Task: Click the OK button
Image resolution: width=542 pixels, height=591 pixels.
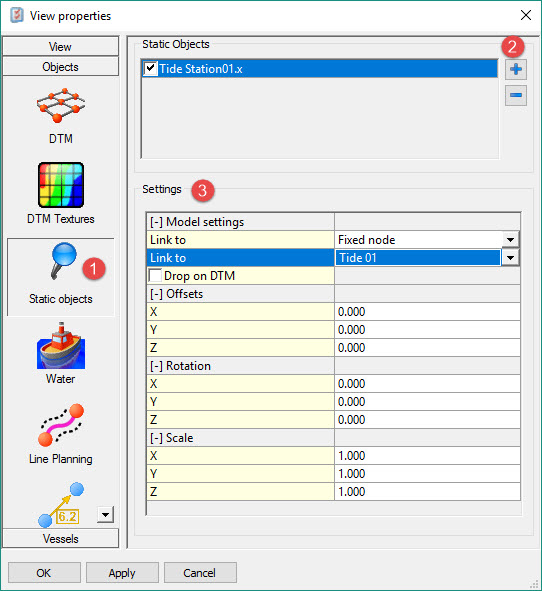Action: pyautogui.click(x=44, y=573)
